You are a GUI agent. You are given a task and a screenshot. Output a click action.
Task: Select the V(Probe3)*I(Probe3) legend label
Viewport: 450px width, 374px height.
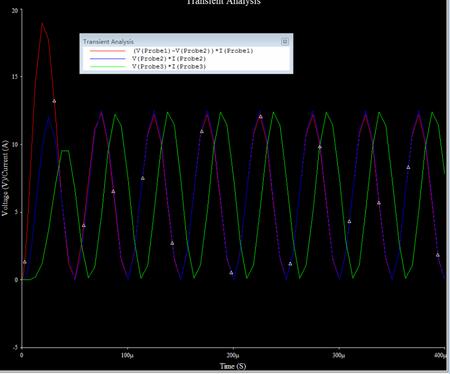[x=169, y=66]
